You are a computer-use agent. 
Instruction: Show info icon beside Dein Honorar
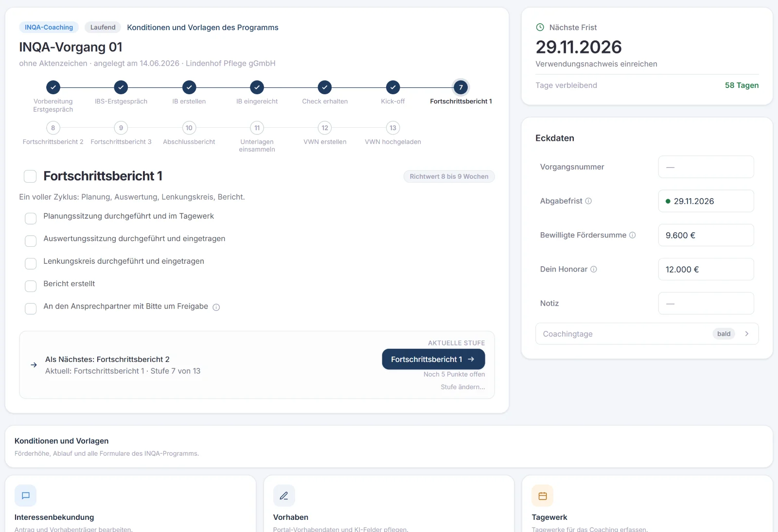click(594, 269)
